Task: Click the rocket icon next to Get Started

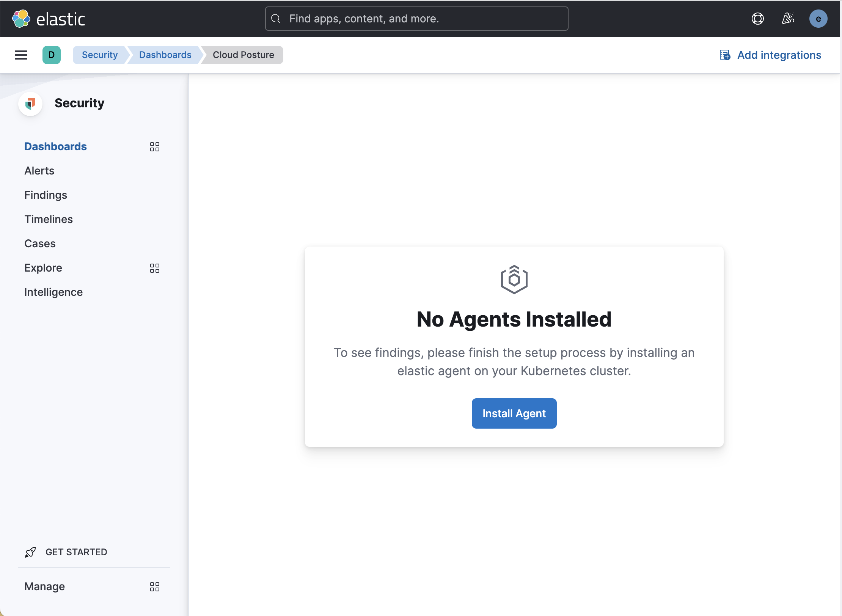Action: pyautogui.click(x=30, y=552)
